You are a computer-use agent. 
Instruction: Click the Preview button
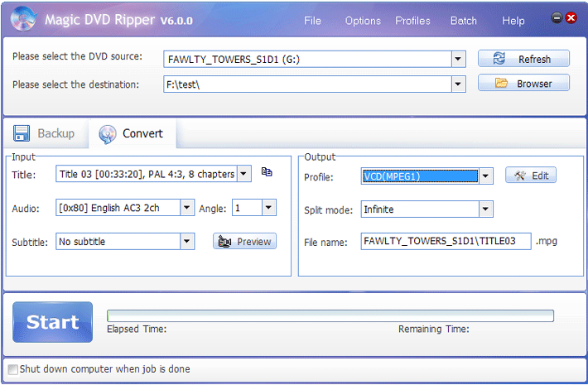coord(245,242)
